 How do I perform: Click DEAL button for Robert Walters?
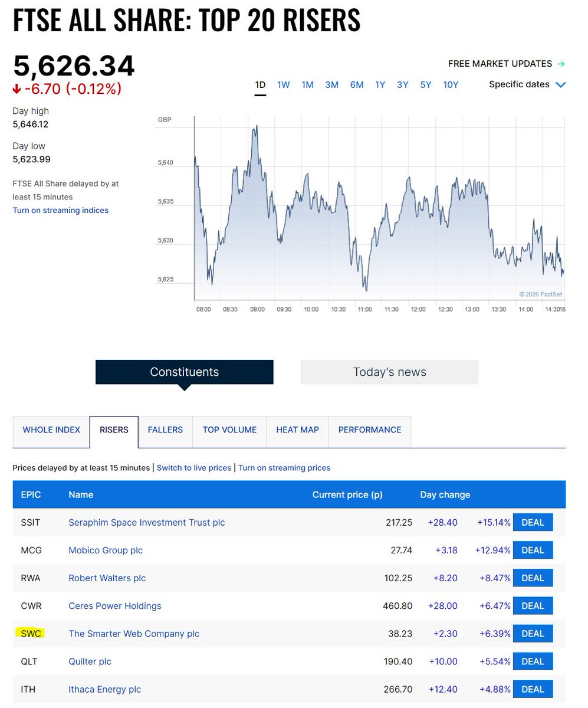coord(533,578)
